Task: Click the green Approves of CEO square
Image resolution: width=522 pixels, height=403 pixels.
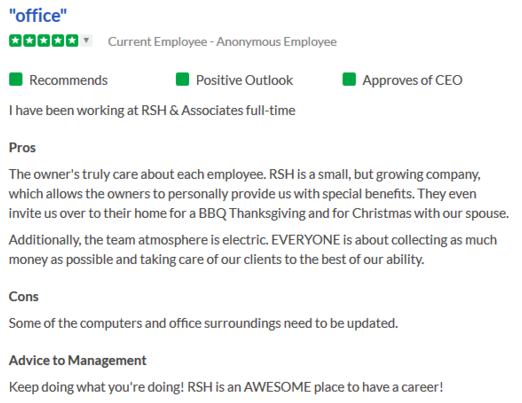Action: coord(349,80)
